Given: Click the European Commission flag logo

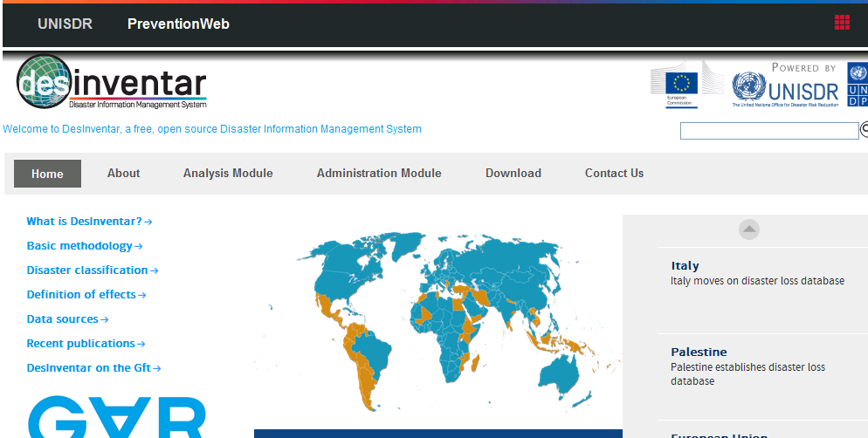Looking at the screenshot, I should coord(681,84).
